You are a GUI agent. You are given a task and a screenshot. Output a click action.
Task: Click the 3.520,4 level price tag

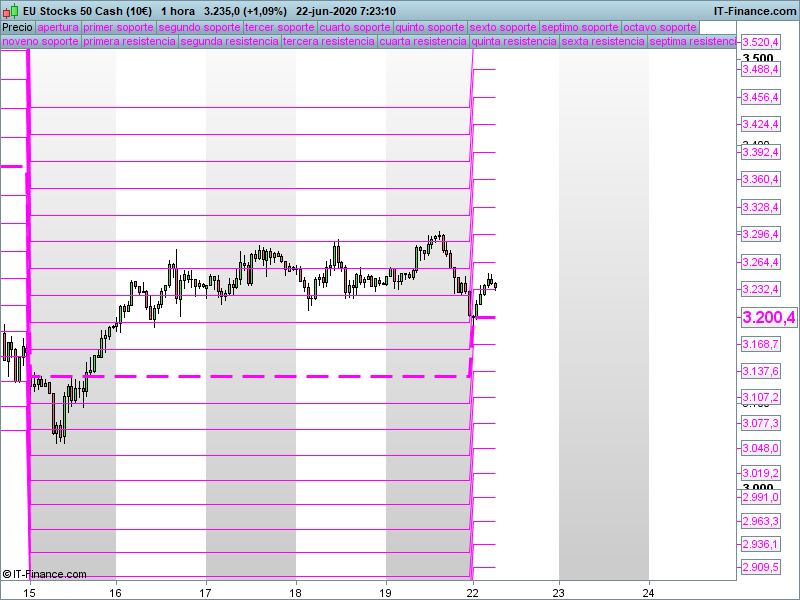tap(760, 42)
